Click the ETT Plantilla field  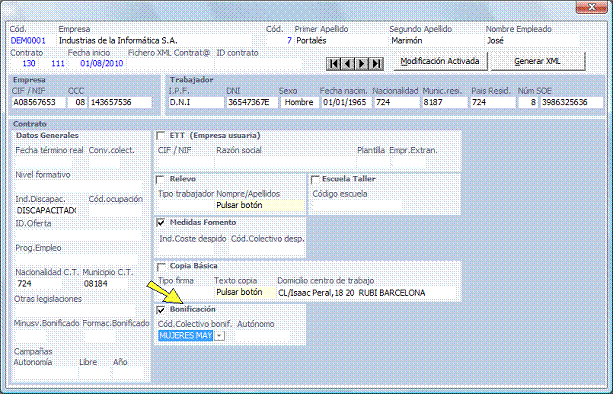(372, 162)
